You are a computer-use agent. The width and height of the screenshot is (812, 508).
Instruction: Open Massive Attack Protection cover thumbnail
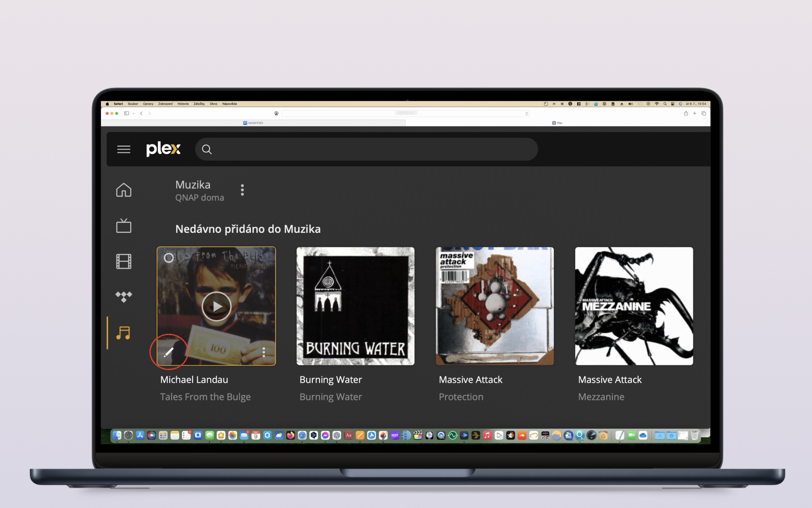pos(494,306)
